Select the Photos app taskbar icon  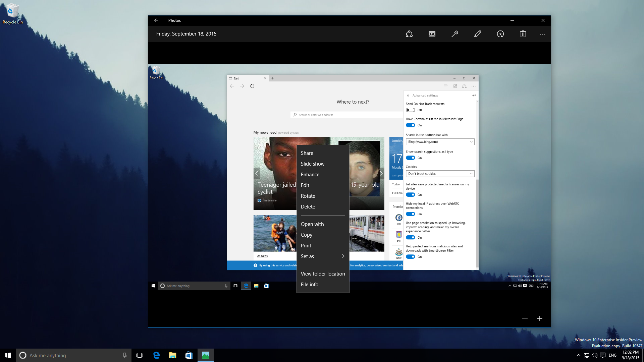coord(205,355)
